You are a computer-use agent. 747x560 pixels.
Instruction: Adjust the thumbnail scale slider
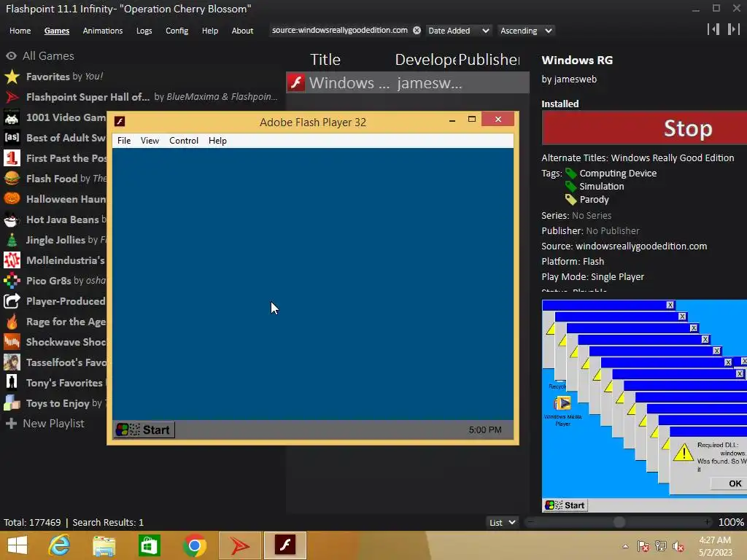[x=619, y=522]
